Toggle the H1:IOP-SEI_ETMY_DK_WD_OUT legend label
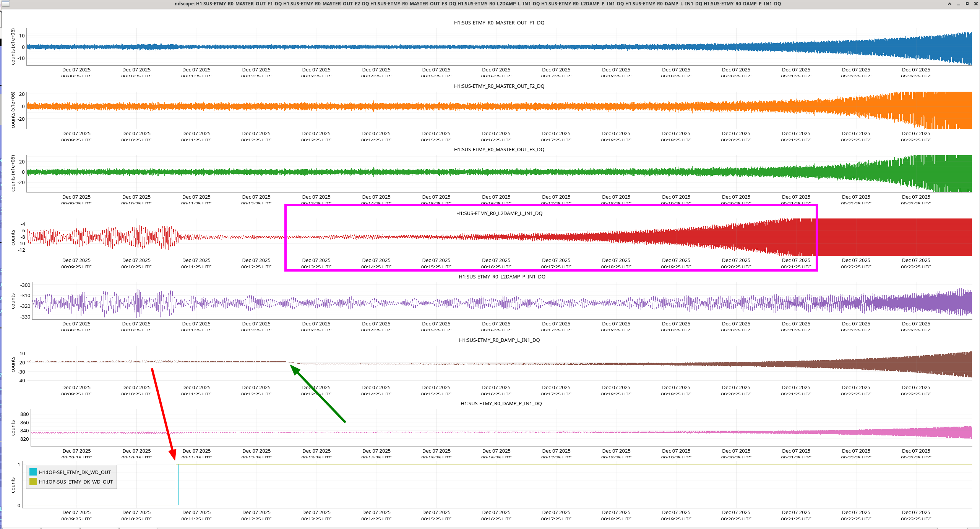The image size is (980, 529). point(75,472)
